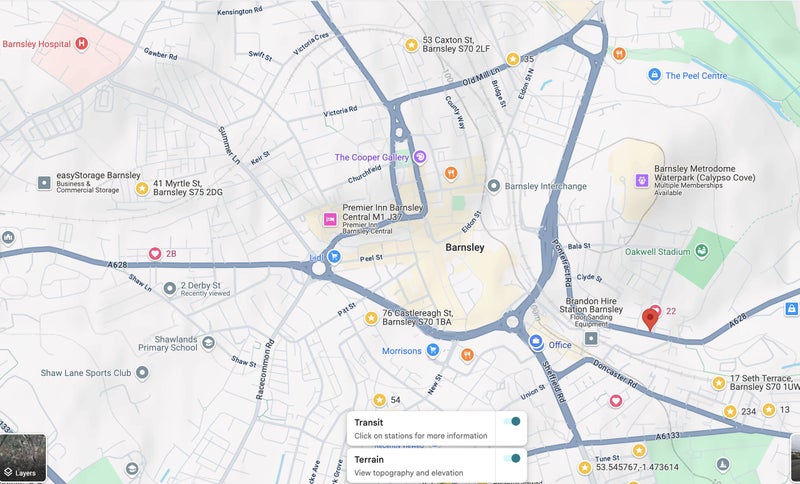Click the Oakwell Stadium green marker
The height and width of the screenshot is (484, 800).
(702, 251)
